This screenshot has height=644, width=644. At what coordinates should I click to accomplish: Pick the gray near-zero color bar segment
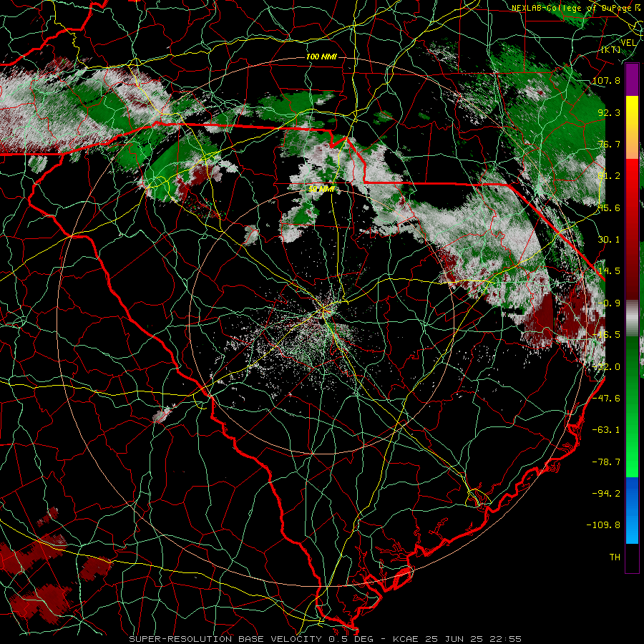pyautogui.click(x=632, y=318)
